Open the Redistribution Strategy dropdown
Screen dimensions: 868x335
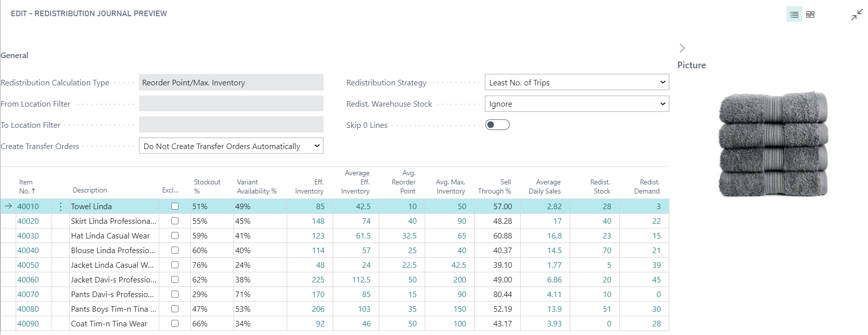pyautogui.click(x=576, y=82)
